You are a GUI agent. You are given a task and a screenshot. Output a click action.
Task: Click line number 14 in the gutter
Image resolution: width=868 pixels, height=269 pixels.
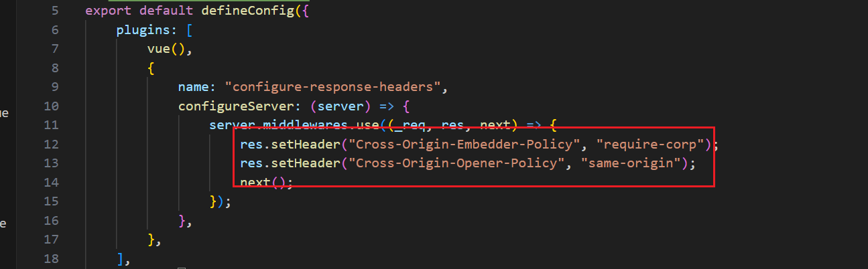coord(51,182)
